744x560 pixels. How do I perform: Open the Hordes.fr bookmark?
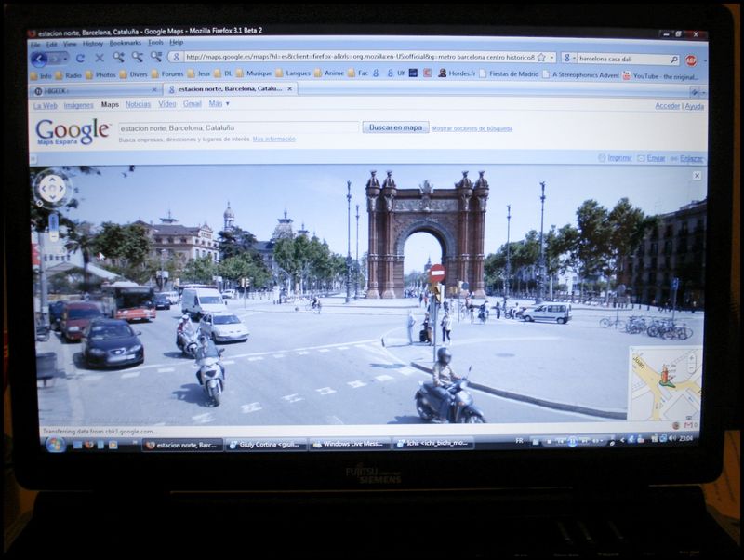tap(457, 73)
